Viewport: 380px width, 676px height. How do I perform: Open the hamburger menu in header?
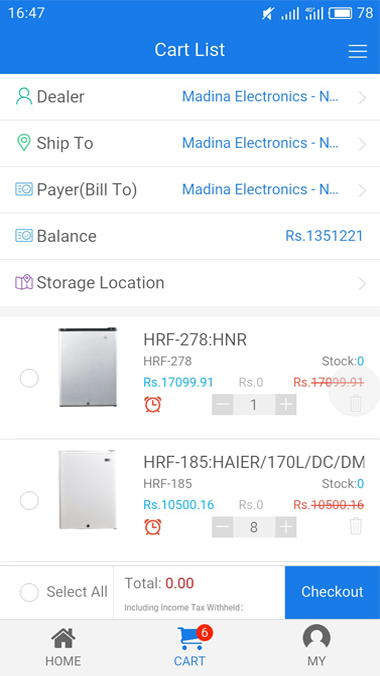358,51
